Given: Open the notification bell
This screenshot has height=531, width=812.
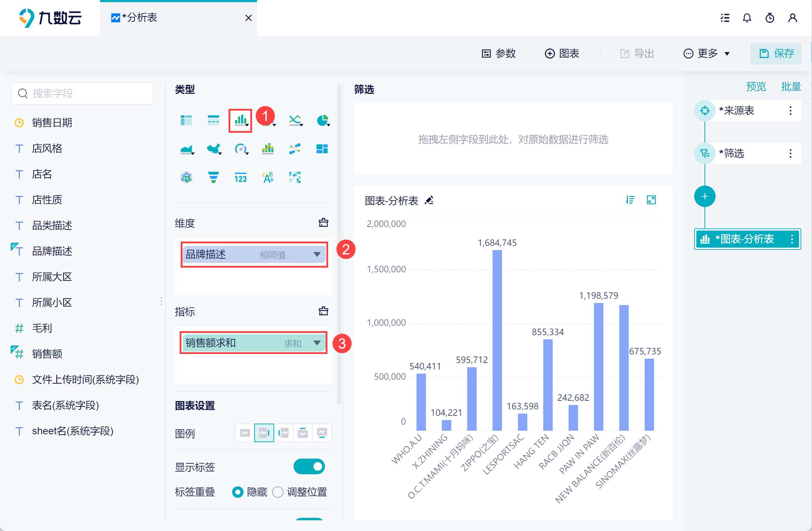Looking at the screenshot, I should click(747, 18).
